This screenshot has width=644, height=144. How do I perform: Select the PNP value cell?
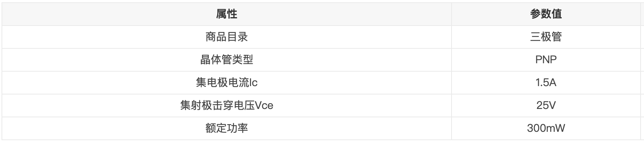[x=546, y=60]
